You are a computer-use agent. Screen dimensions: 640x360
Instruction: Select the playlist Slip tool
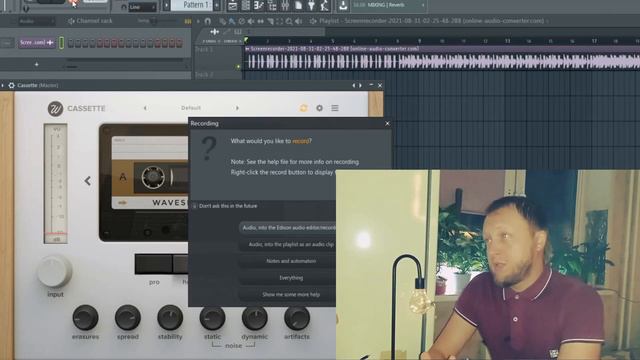tap(260, 21)
